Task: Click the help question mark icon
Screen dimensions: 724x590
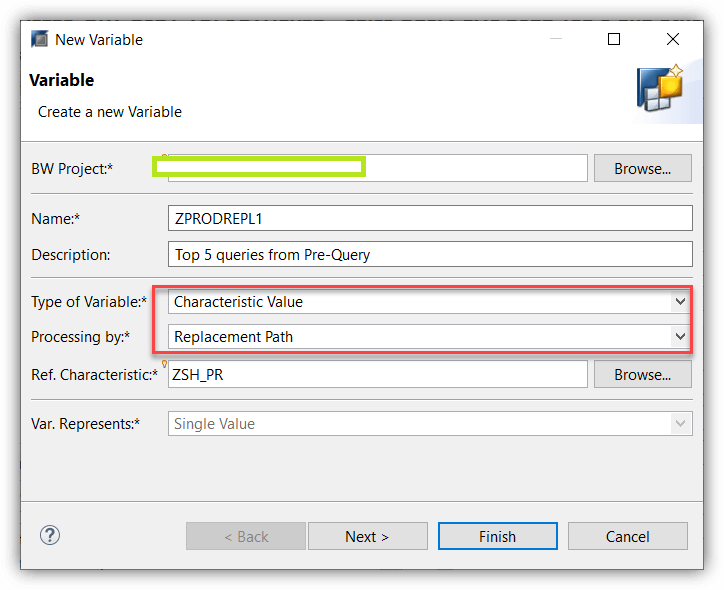Action: click(x=49, y=536)
